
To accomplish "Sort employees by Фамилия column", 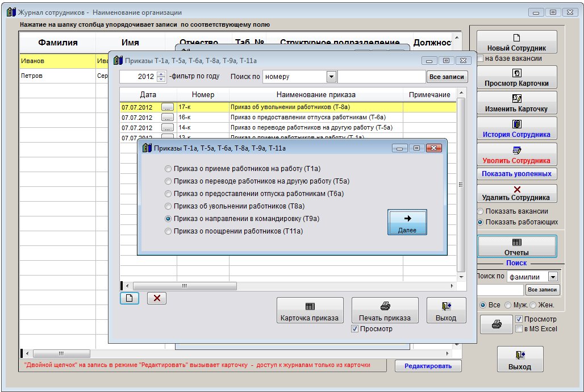I will tap(58, 43).
